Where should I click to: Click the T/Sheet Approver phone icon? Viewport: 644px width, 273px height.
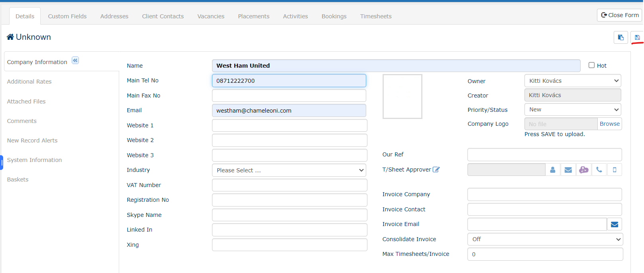[x=599, y=170]
